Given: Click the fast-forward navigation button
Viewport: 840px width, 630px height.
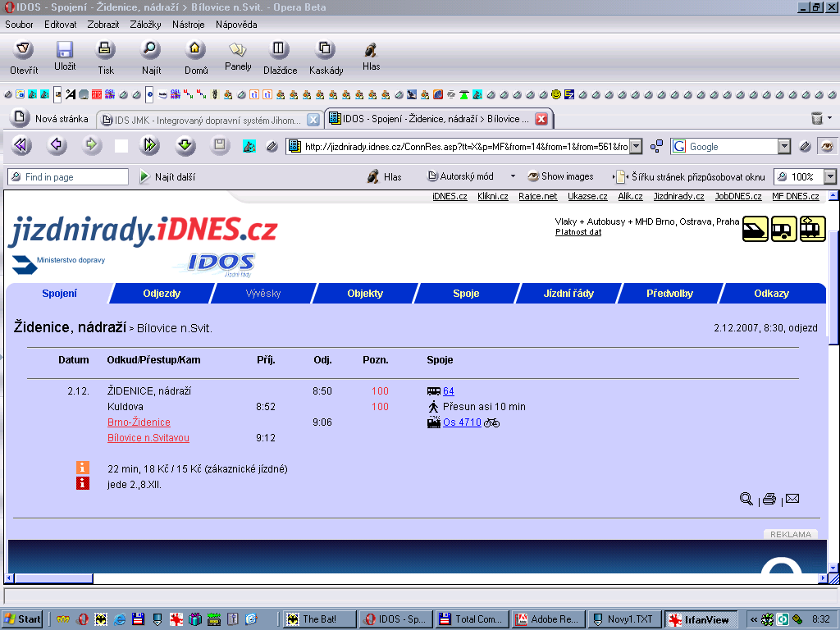Looking at the screenshot, I should click(x=149, y=145).
